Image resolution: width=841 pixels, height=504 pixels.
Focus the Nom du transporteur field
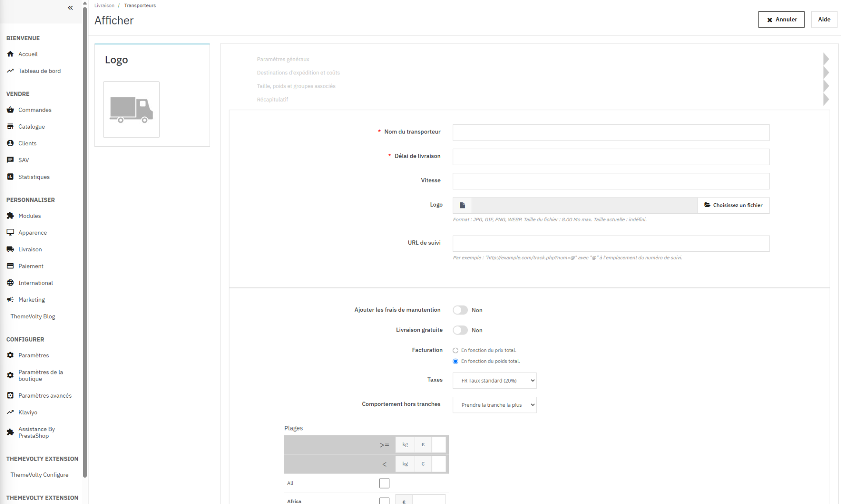pos(611,132)
